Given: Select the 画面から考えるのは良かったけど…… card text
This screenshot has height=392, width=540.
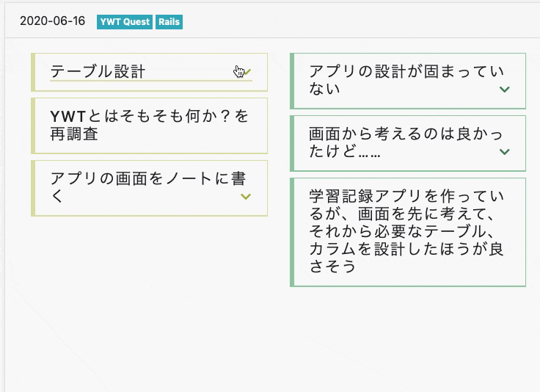Looking at the screenshot, I should [406, 142].
